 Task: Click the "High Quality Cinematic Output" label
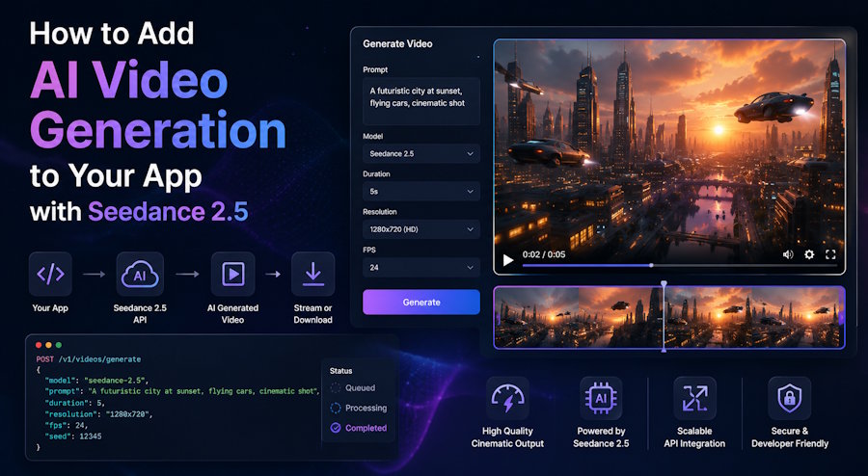507,437
